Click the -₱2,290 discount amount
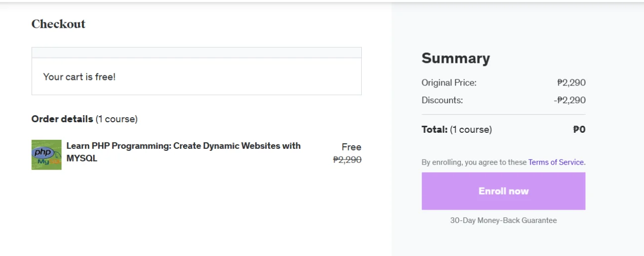This screenshot has height=256, width=644. [x=570, y=100]
